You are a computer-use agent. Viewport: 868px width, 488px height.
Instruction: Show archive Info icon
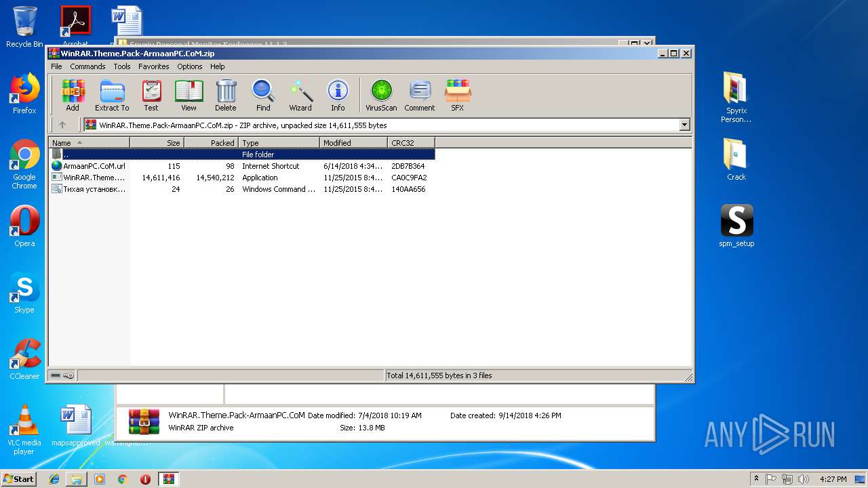pyautogui.click(x=338, y=95)
